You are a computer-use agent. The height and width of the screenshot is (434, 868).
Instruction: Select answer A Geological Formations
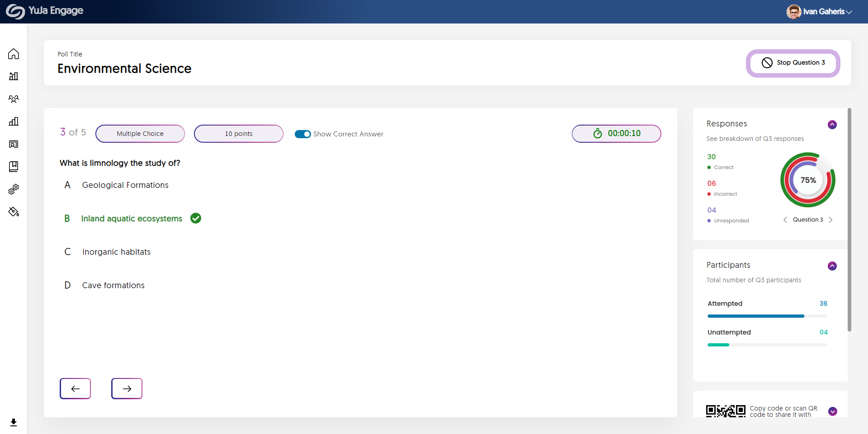(x=117, y=185)
